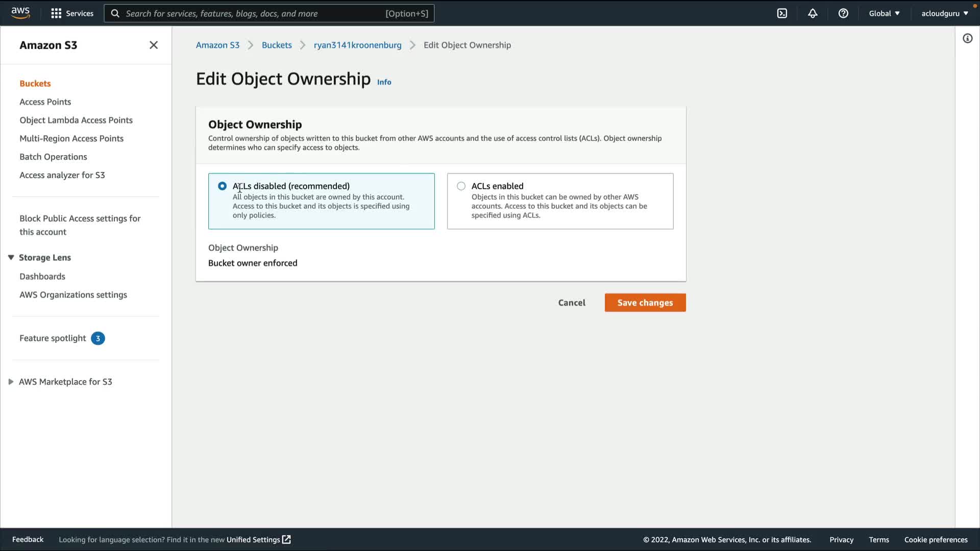Image resolution: width=980 pixels, height=551 pixels.
Task: Select ACLs disabled (recommended) option
Action: [x=222, y=186]
